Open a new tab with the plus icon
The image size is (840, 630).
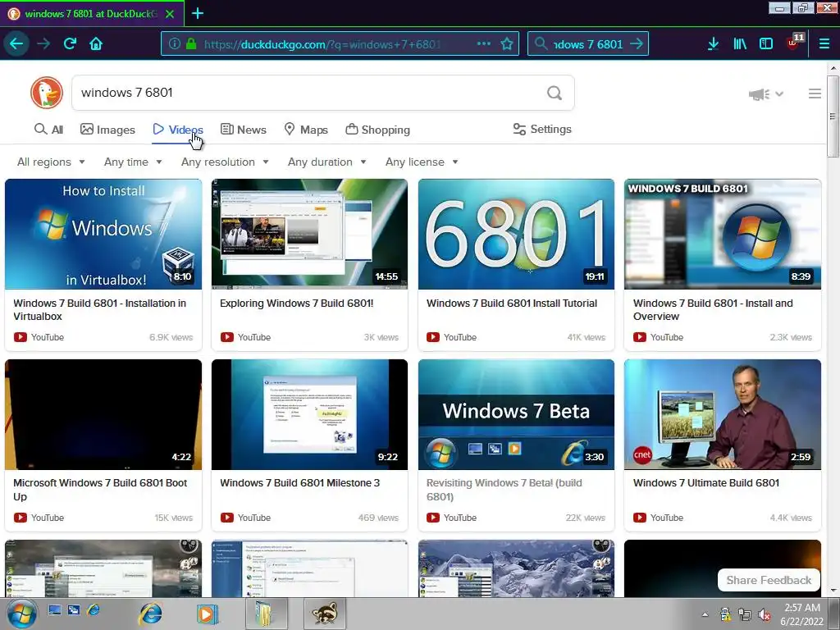coord(198,13)
